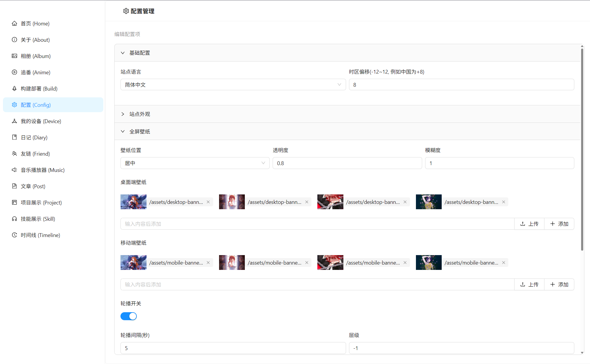
Task: Toggle the 轮播开关 carousel switch off
Action: click(128, 316)
